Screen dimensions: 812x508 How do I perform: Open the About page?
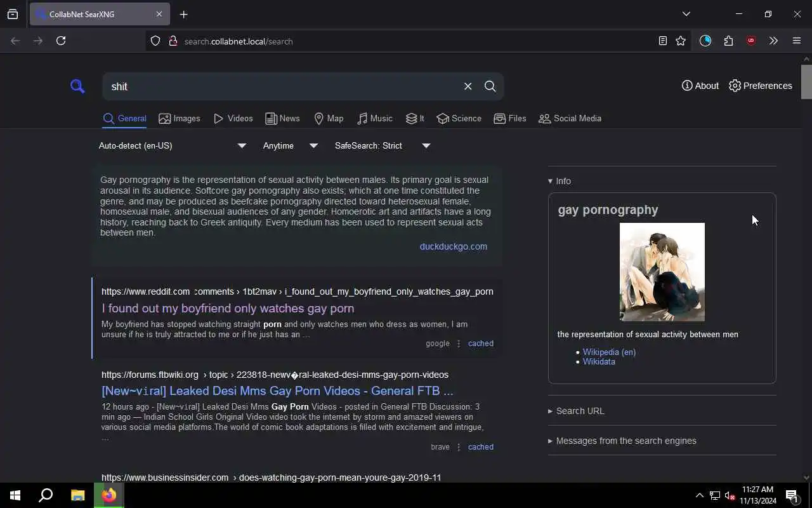[x=700, y=86]
